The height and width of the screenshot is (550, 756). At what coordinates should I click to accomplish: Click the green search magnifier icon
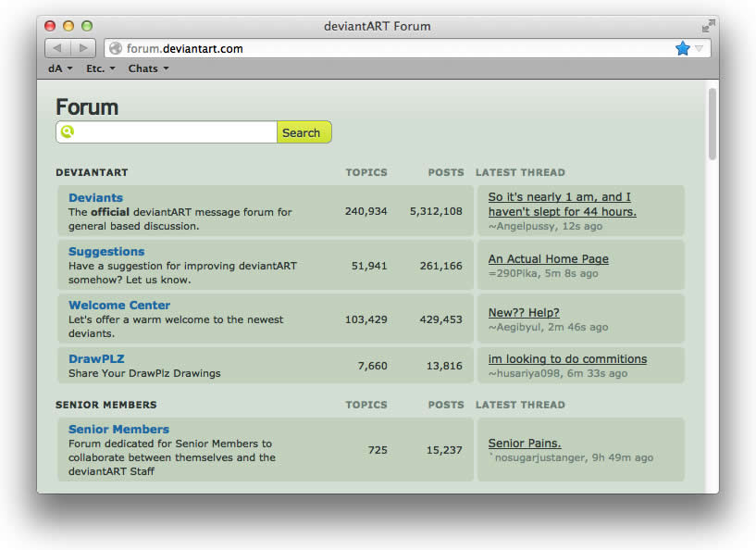tap(68, 131)
